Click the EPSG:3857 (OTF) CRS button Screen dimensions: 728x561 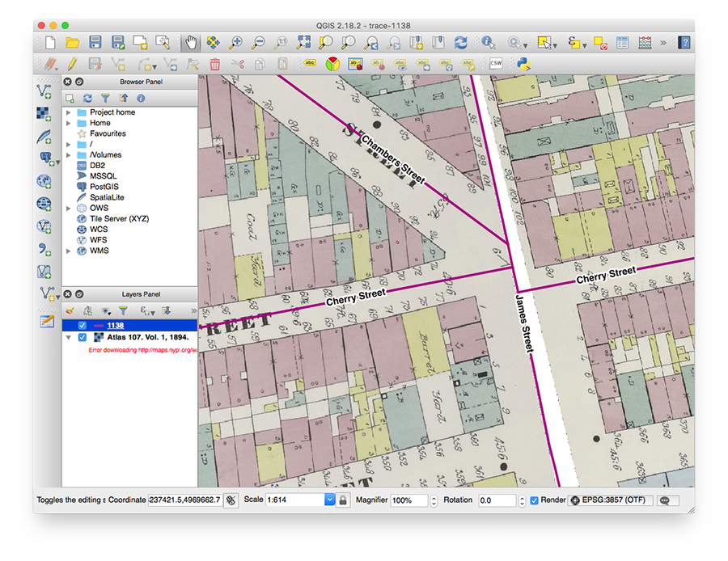[x=610, y=500]
